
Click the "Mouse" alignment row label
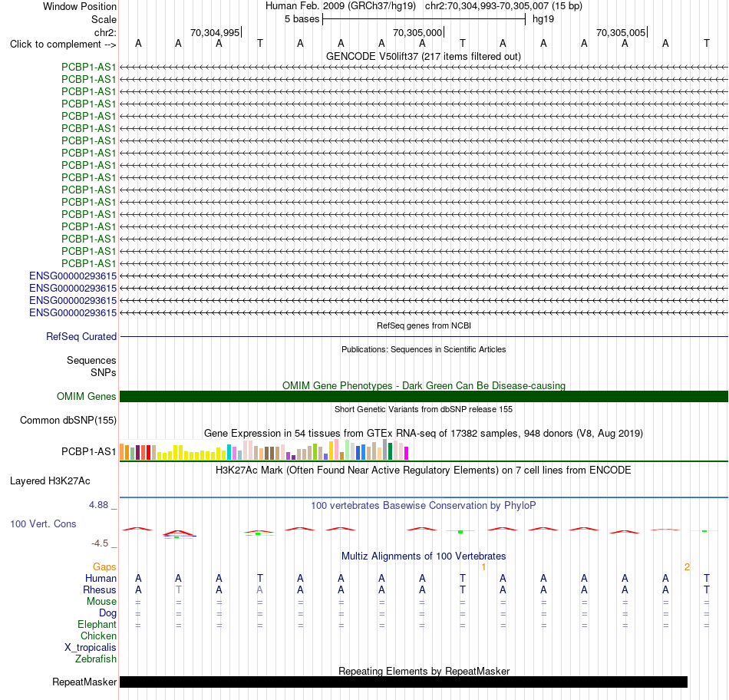pyautogui.click(x=101, y=602)
